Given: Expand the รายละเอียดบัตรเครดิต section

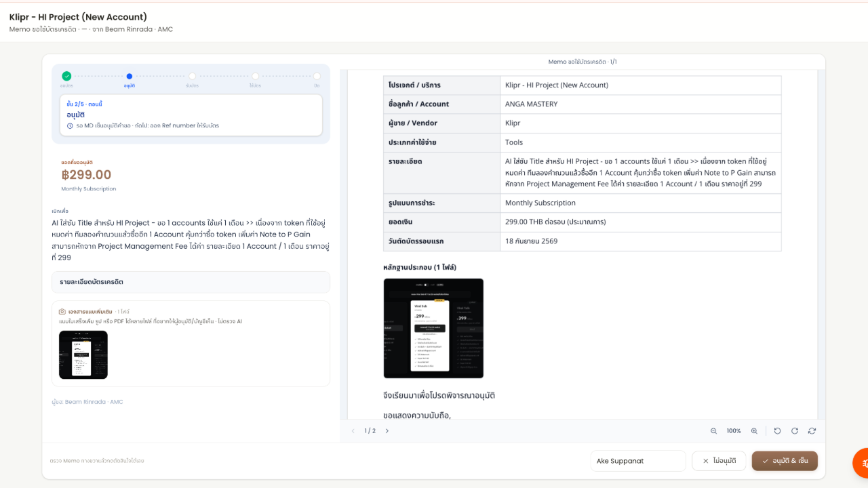Looking at the screenshot, I should 191,282.
